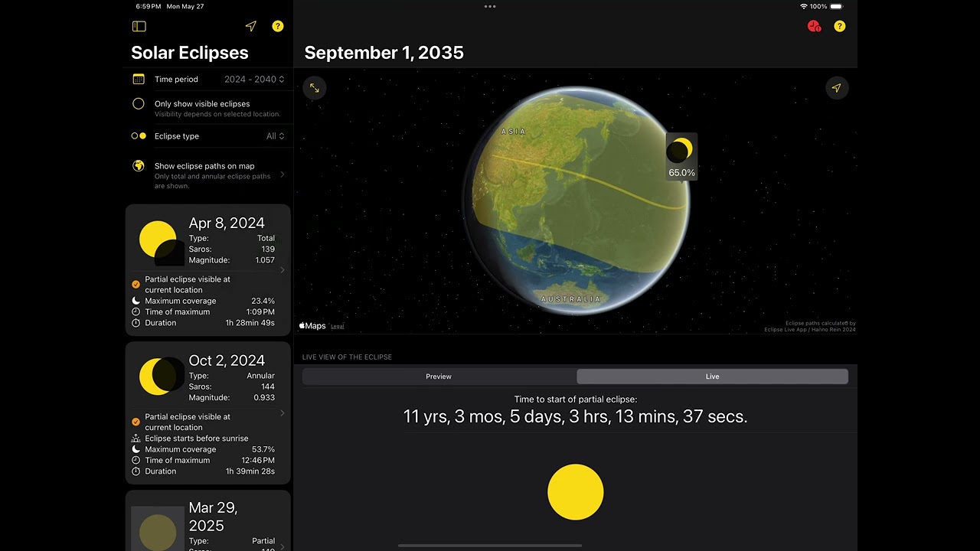Click the yellow sun in live view
This screenshot has height=551, width=980.
coord(576,492)
